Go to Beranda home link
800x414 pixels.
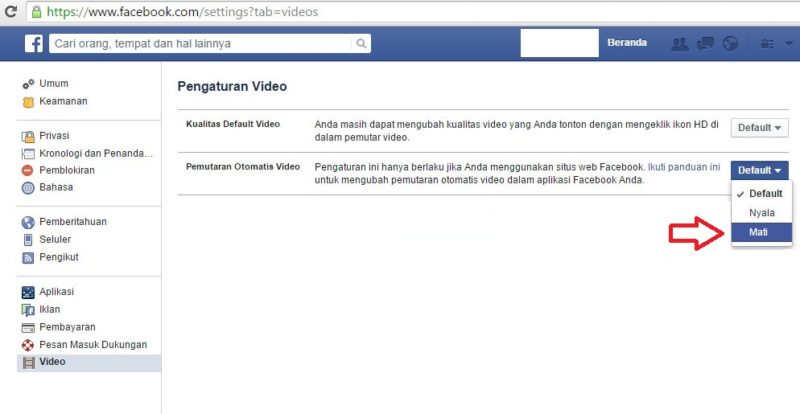coord(627,43)
